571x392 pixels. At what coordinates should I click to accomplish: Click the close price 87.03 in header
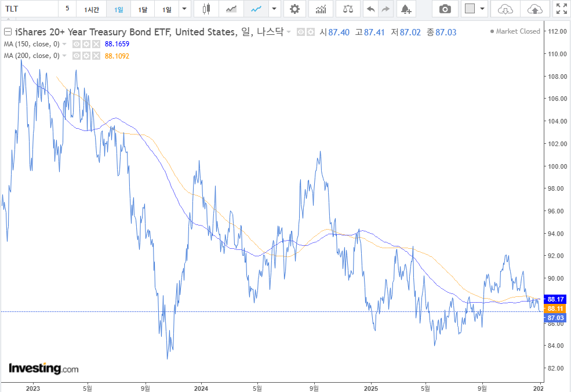tap(446, 32)
